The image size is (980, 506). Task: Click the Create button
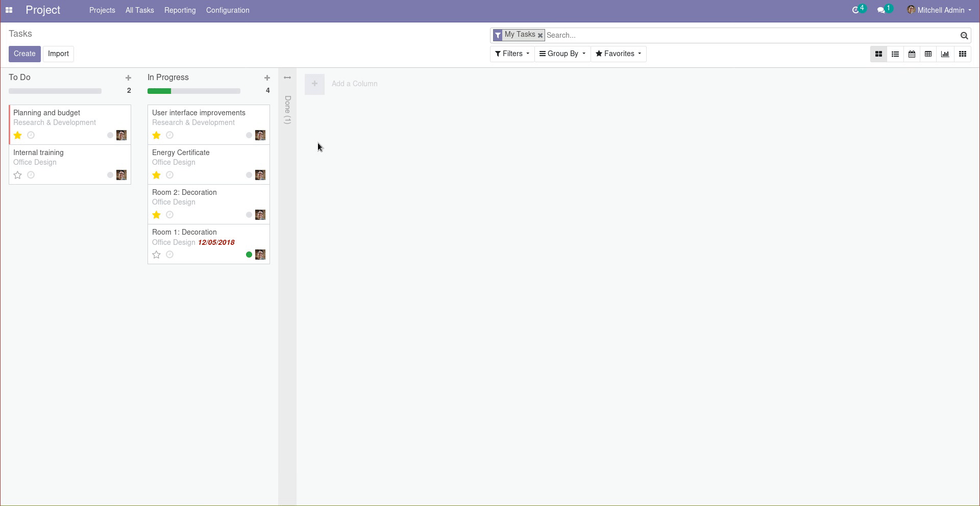(x=24, y=54)
